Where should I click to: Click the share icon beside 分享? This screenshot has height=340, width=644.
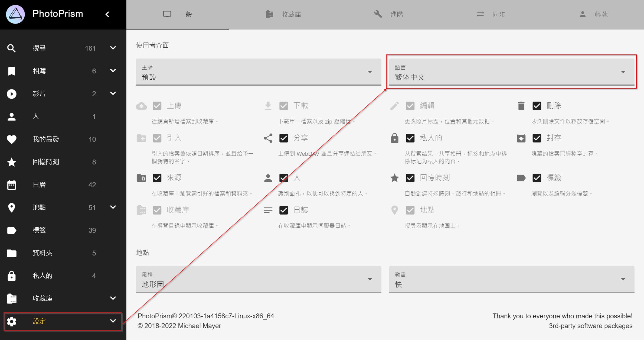click(x=268, y=138)
